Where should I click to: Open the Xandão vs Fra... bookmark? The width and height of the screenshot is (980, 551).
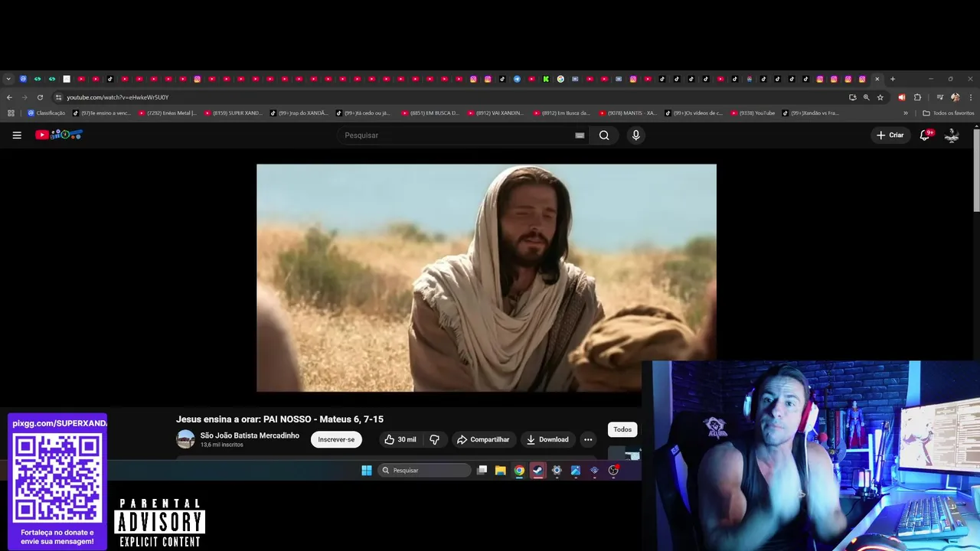811,112
